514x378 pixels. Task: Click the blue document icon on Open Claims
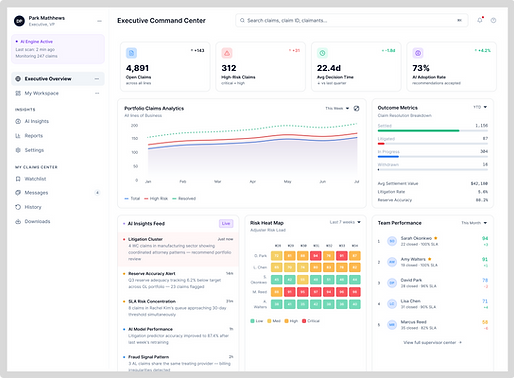click(x=131, y=53)
